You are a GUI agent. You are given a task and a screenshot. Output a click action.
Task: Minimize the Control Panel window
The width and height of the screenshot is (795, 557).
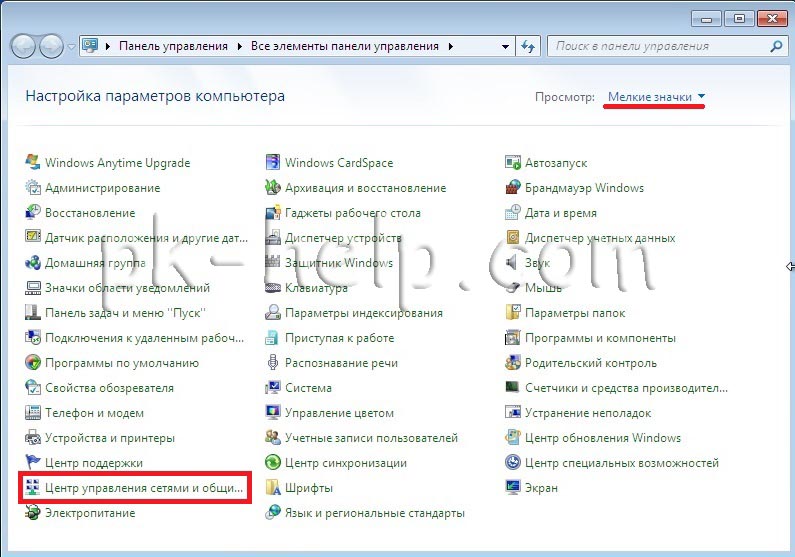click(x=706, y=19)
